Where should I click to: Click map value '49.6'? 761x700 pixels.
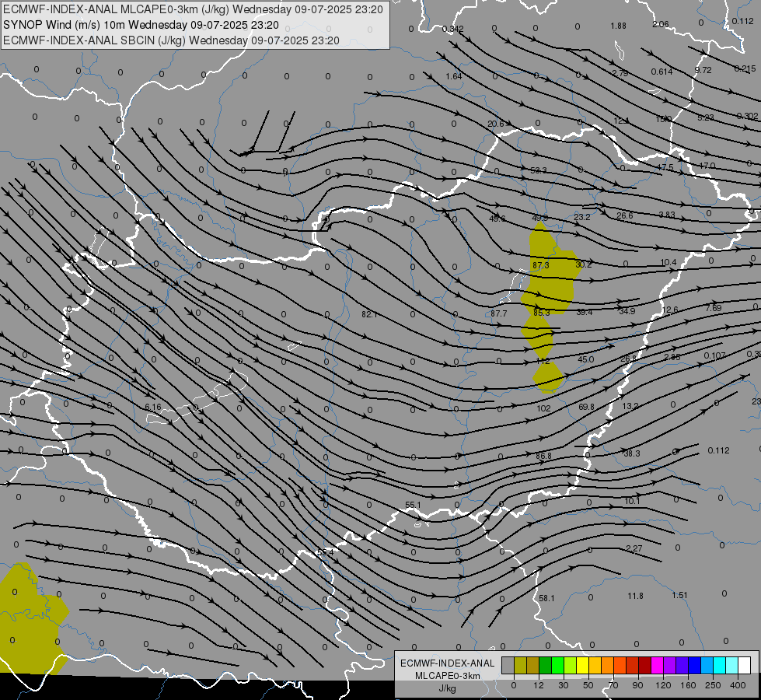(497, 219)
